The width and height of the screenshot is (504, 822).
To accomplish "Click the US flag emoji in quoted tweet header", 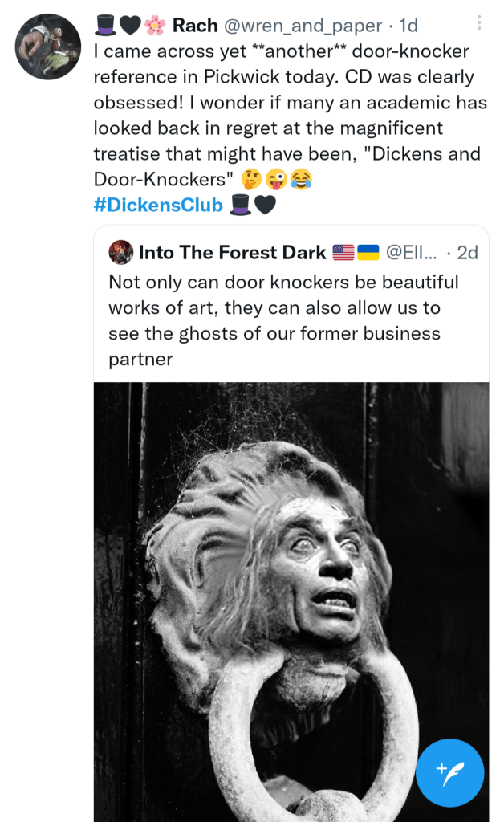I will coord(343,253).
